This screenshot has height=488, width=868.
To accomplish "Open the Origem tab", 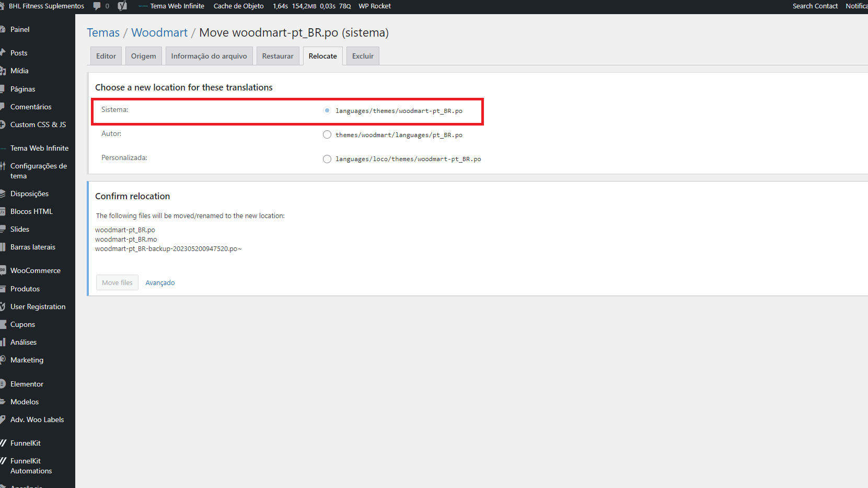I will (144, 56).
